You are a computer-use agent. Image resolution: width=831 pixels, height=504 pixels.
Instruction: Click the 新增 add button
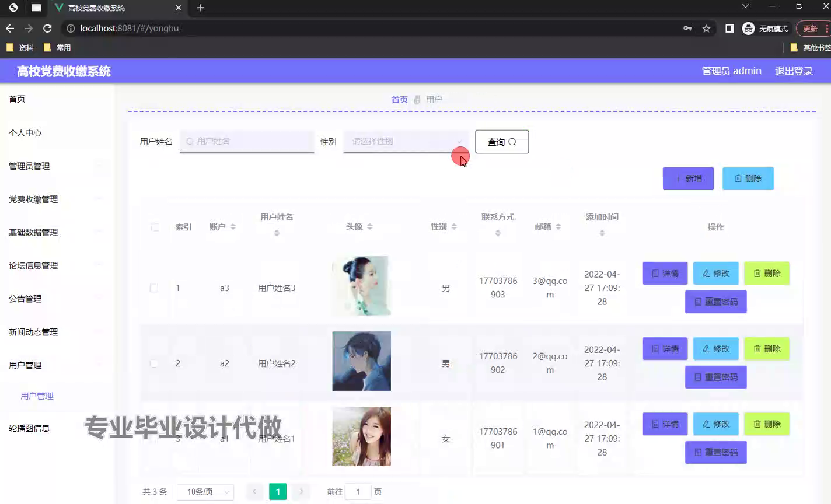point(689,178)
